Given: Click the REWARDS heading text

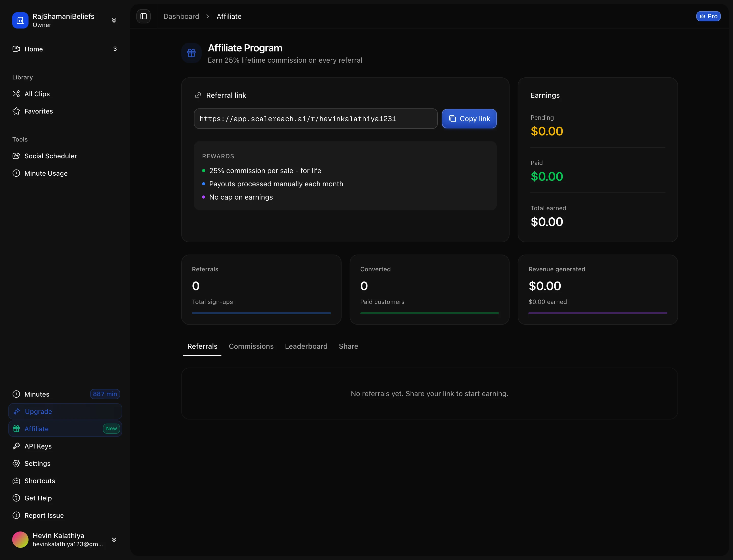Looking at the screenshot, I should click(x=218, y=156).
